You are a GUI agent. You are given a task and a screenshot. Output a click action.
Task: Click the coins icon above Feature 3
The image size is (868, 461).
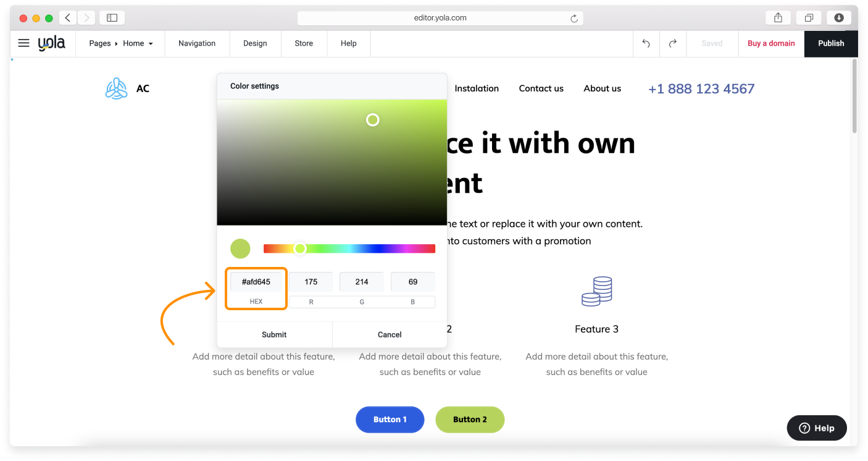pos(596,290)
